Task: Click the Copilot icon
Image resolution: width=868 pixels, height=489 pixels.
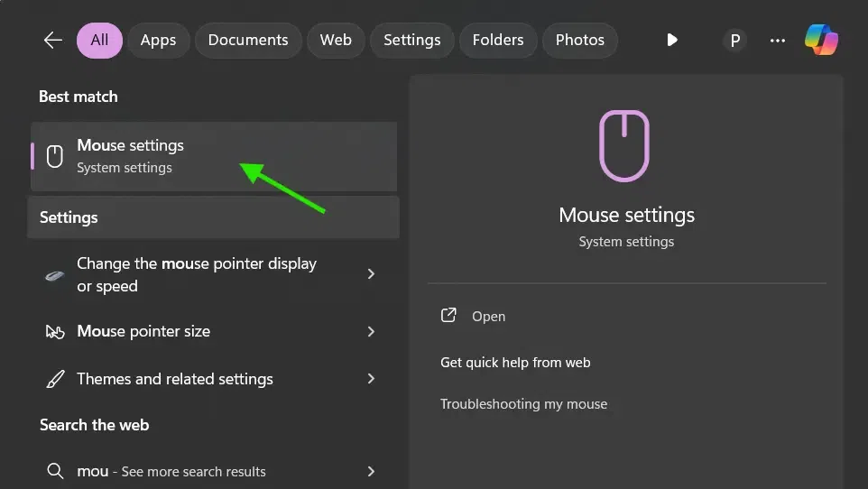Action: coord(821,40)
